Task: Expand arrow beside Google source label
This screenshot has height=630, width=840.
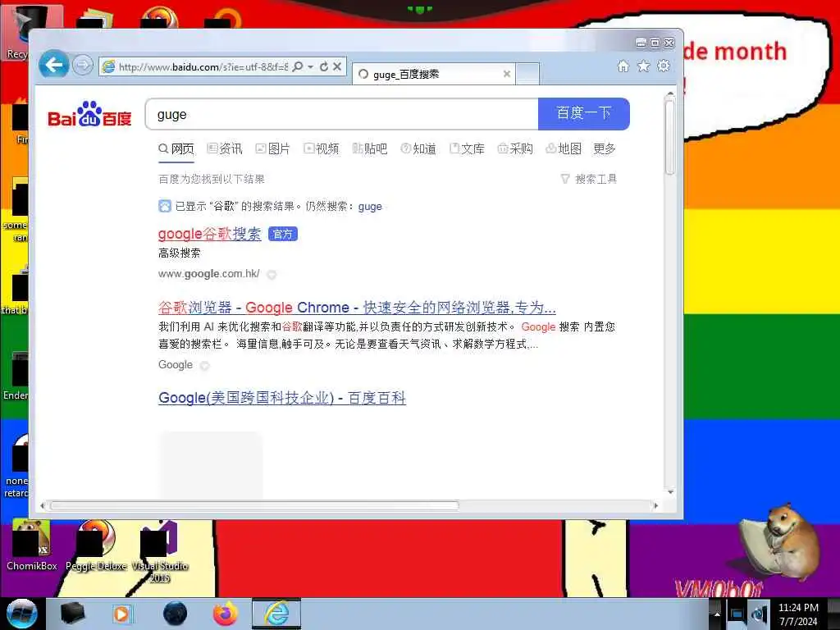Action: point(204,366)
